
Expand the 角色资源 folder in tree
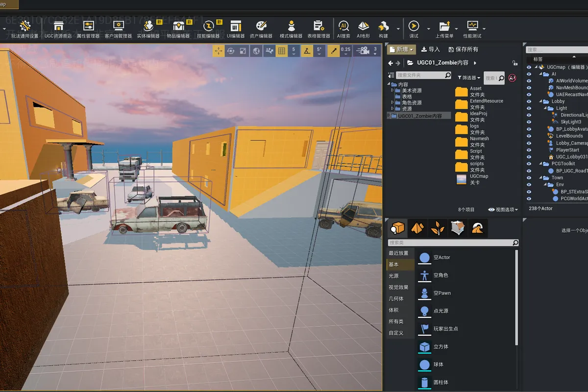(x=392, y=103)
